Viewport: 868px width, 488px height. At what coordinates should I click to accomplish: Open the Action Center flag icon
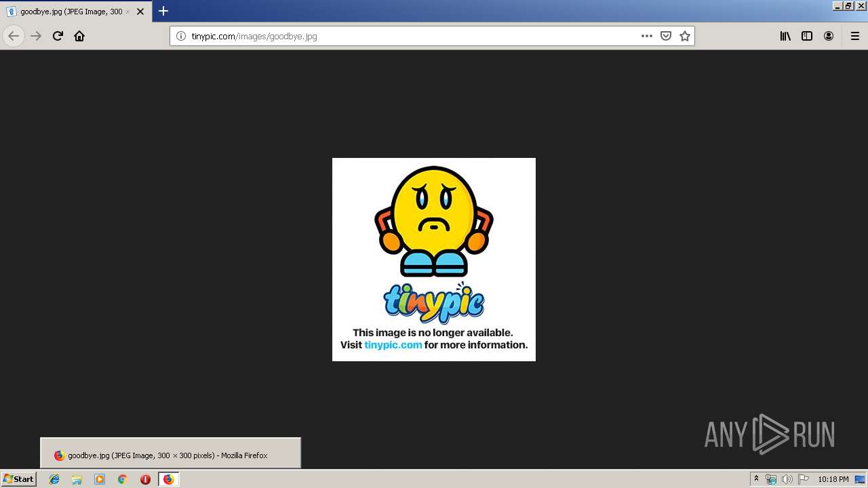(x=804, y=479)
